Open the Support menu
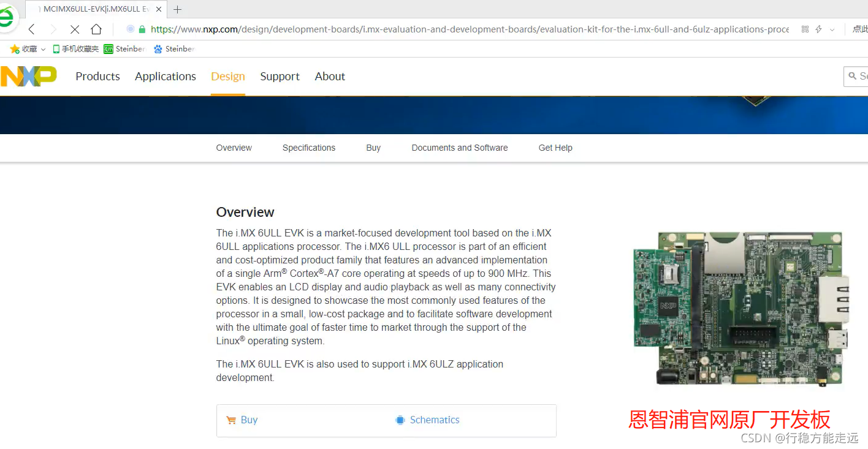The image size is (868, 449). pyautogui.click(x=280, y=77)
